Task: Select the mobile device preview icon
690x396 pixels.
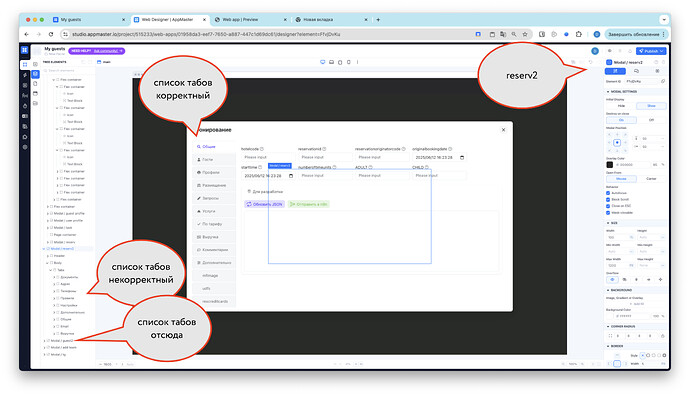Action: [x=349, y=62]
